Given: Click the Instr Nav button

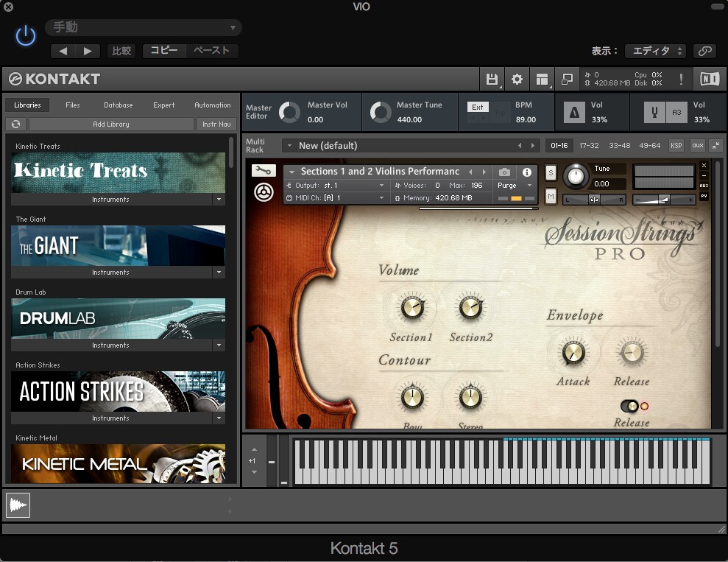Looking at the screenshot, I should tap(216, 124).
